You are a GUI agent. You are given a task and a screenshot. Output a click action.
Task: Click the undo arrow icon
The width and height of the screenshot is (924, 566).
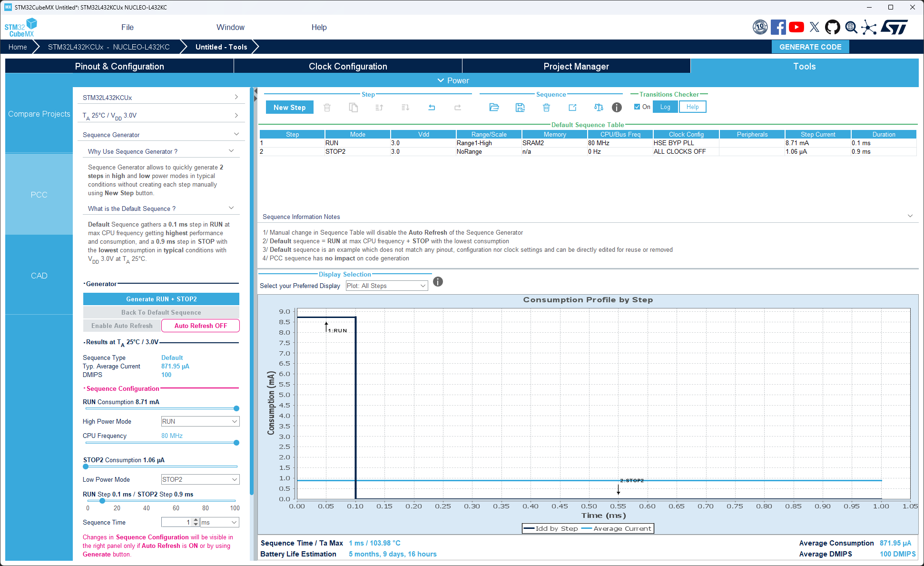pos(432,108)
